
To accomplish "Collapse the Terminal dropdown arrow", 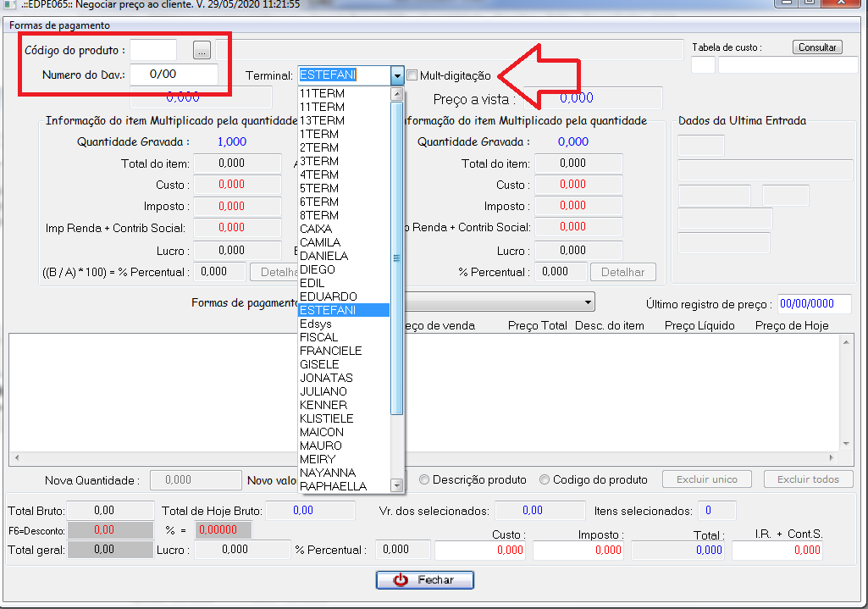I will coord(397,75).
